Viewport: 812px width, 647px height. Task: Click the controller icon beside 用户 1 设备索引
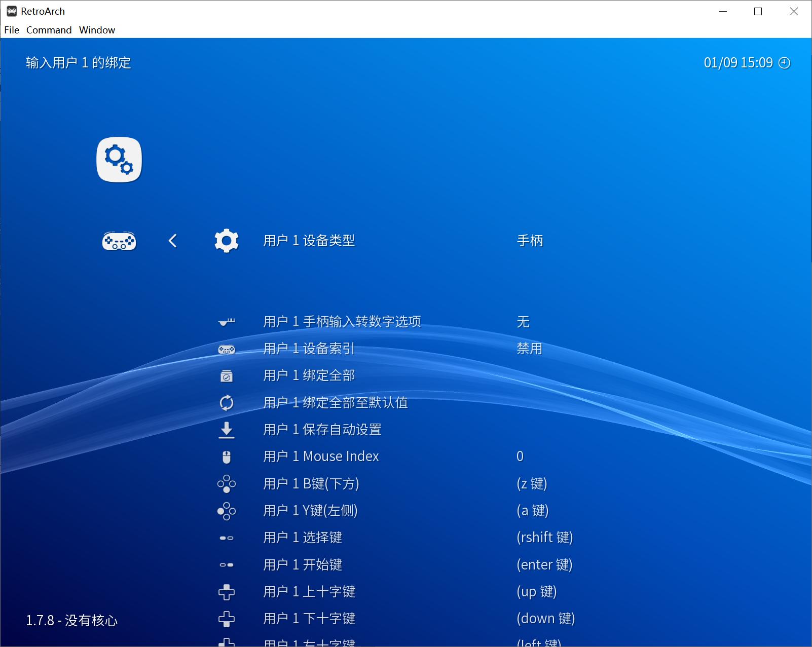227,349
